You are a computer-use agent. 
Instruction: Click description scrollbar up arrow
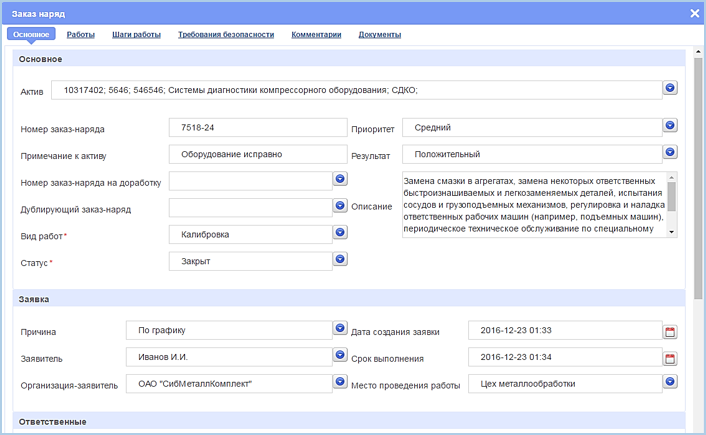672,177
